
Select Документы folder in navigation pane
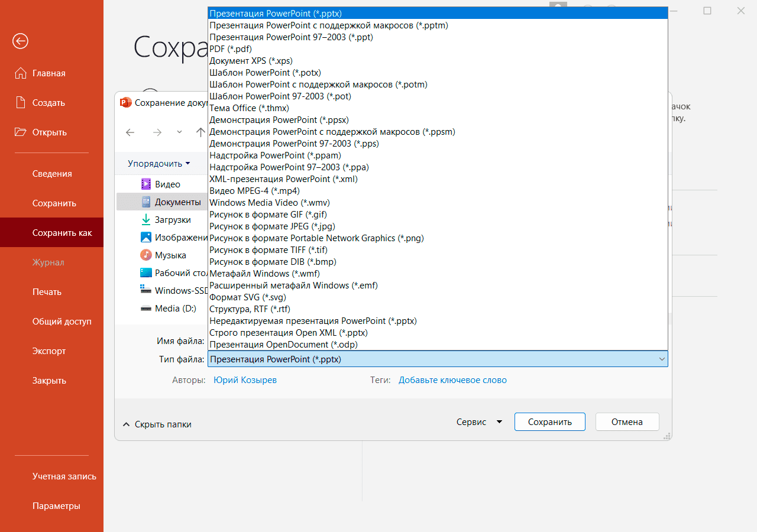coord(163,202)
